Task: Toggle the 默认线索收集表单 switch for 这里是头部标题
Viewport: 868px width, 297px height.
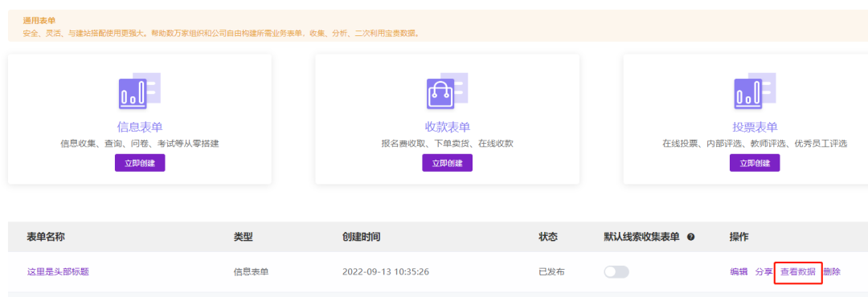Action: 616,272
